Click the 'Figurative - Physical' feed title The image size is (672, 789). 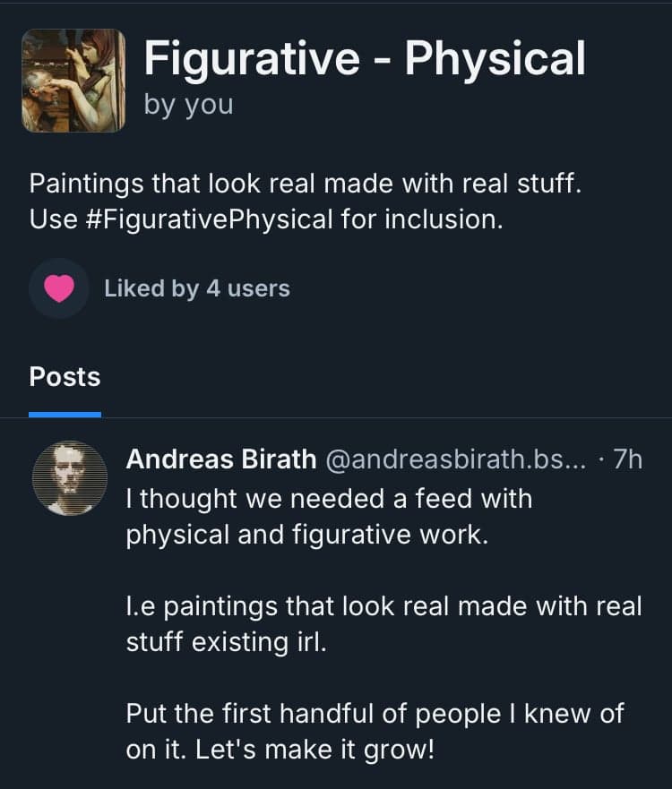pyautogui.click(x=365, y=58)
